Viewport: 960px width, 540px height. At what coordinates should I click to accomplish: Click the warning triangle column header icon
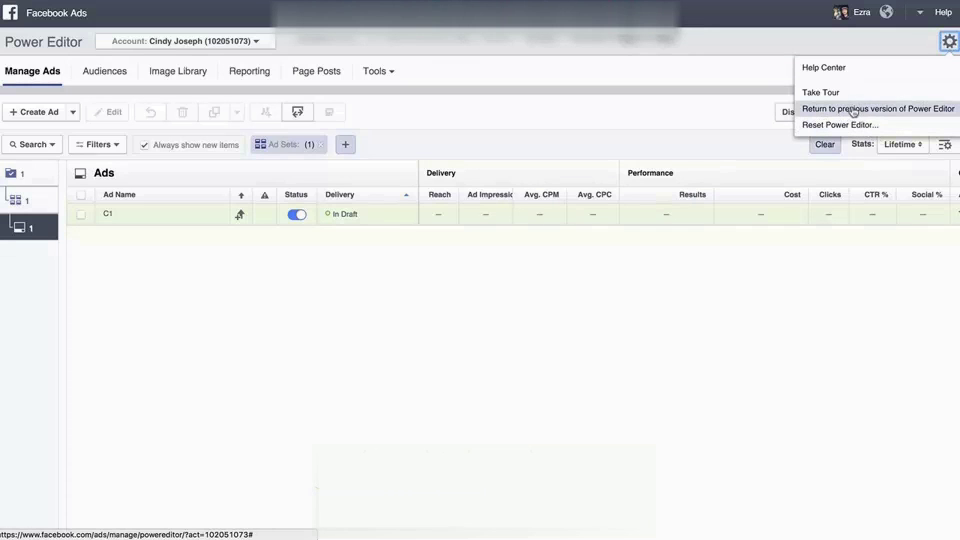[x=264, y=195]
